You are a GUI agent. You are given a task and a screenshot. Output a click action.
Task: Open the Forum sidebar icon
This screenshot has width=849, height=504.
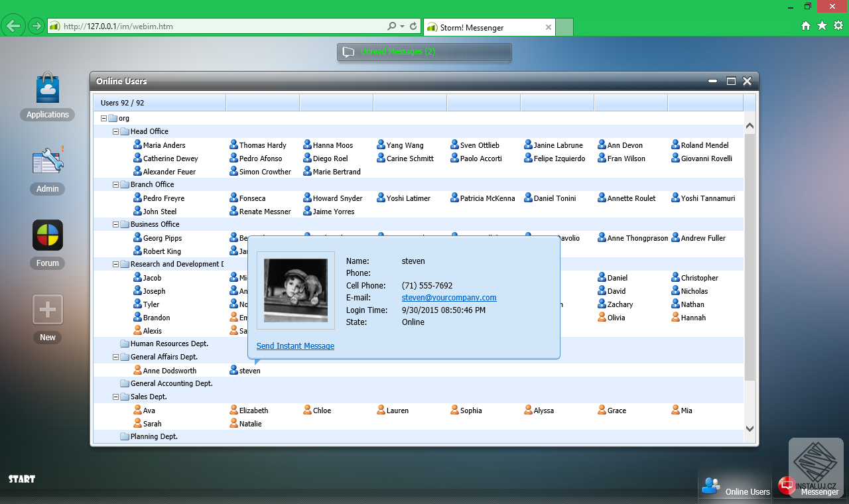pyautogui.click(x=47, y=235)
